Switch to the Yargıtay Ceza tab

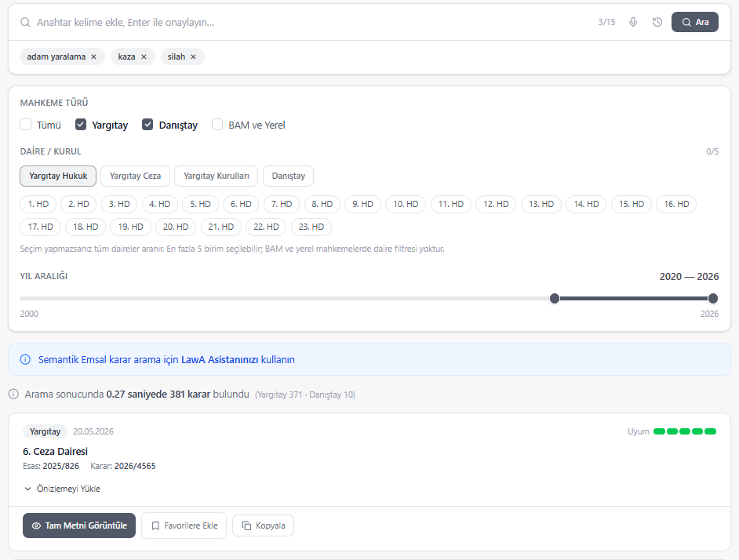point(135,176)
